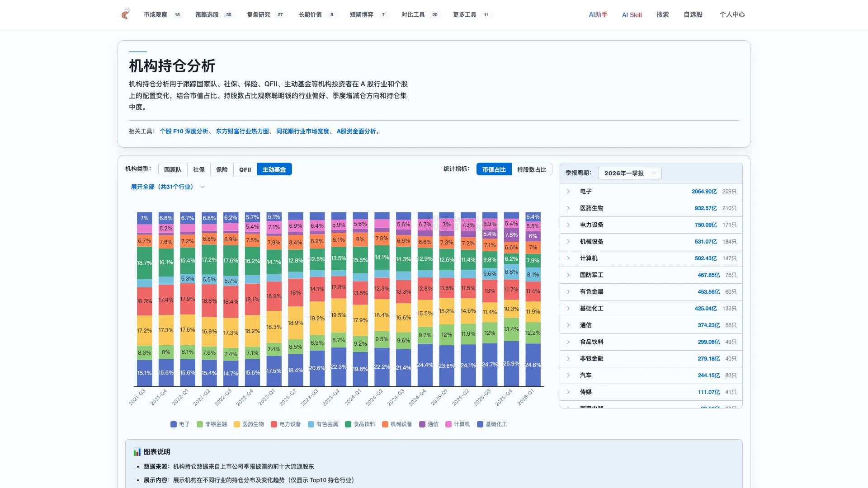This screenshot has height=488, width=868.
Task: Expand the 电子 industry row
Action: [651, 192]
